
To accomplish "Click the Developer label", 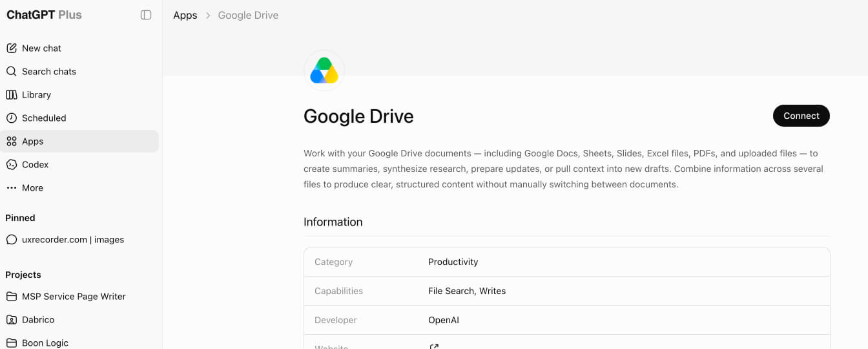I will tap(335, 320).
